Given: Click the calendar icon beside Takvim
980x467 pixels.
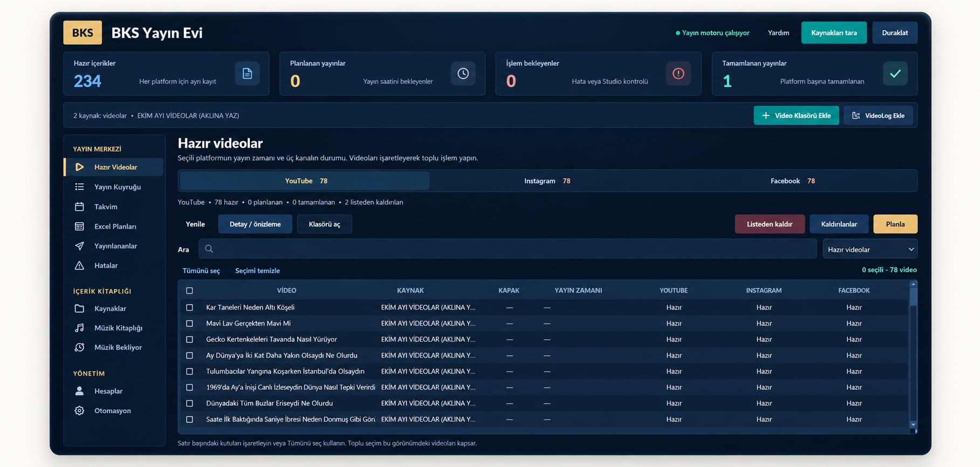Looking at the screenshot, I should [x=79, y=207].
